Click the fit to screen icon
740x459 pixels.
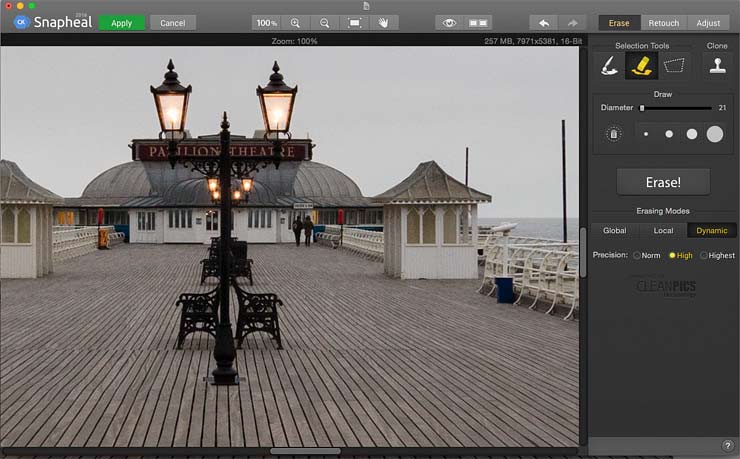pyautogui.click(x=354, y=23)
